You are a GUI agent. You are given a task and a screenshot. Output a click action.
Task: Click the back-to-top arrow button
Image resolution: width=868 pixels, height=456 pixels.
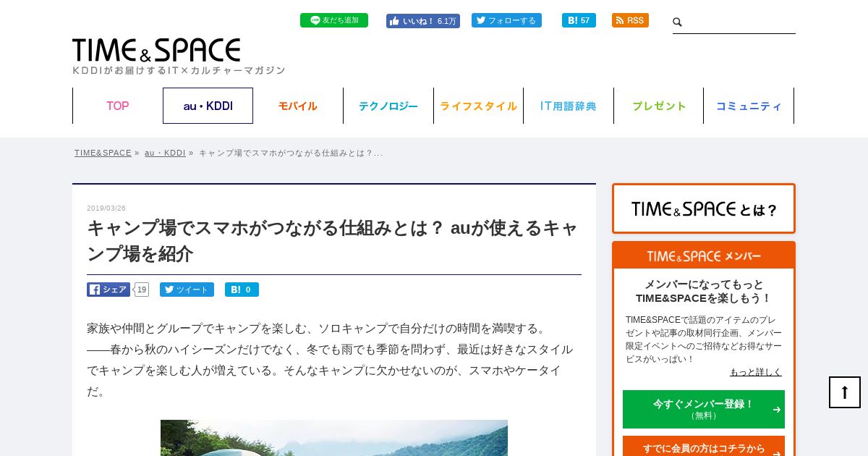tap(845, 392)
